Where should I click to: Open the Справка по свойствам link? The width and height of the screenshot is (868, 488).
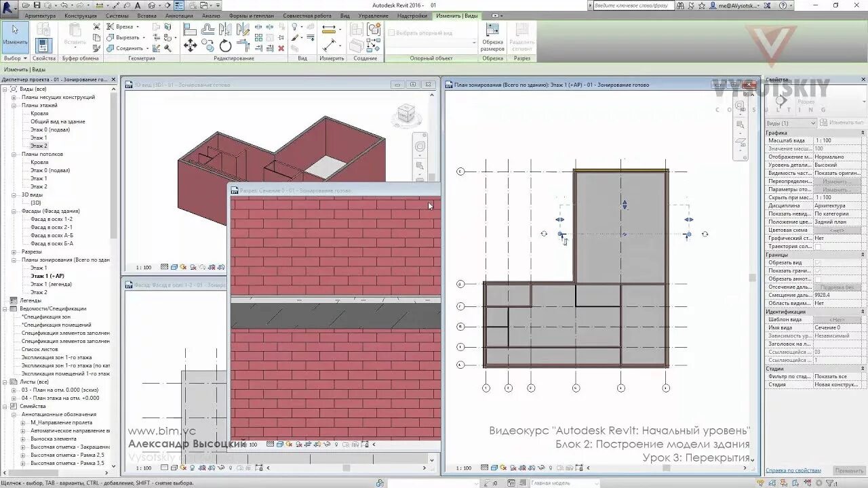pyautogui.click(x=793, y=470)
